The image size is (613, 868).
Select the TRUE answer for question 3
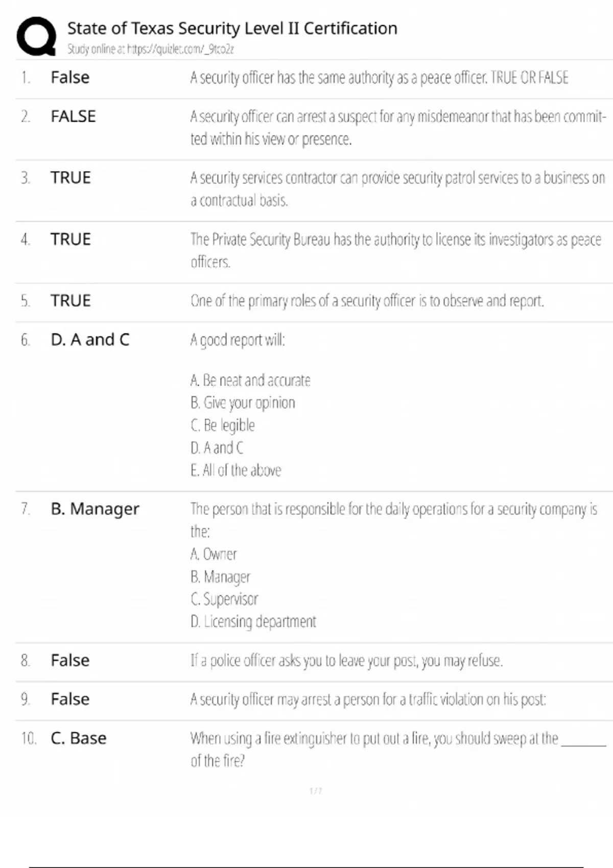pyautogui.click(x=70, y=178)
